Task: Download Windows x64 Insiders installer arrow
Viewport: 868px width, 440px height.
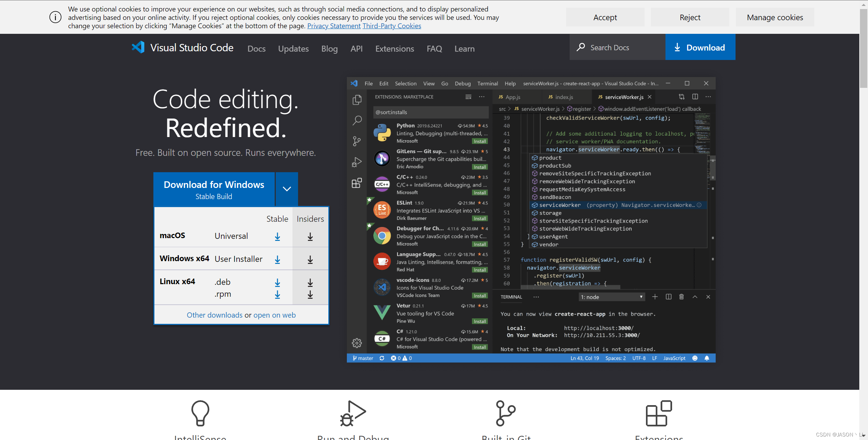Action: click(x=310, y=260)
